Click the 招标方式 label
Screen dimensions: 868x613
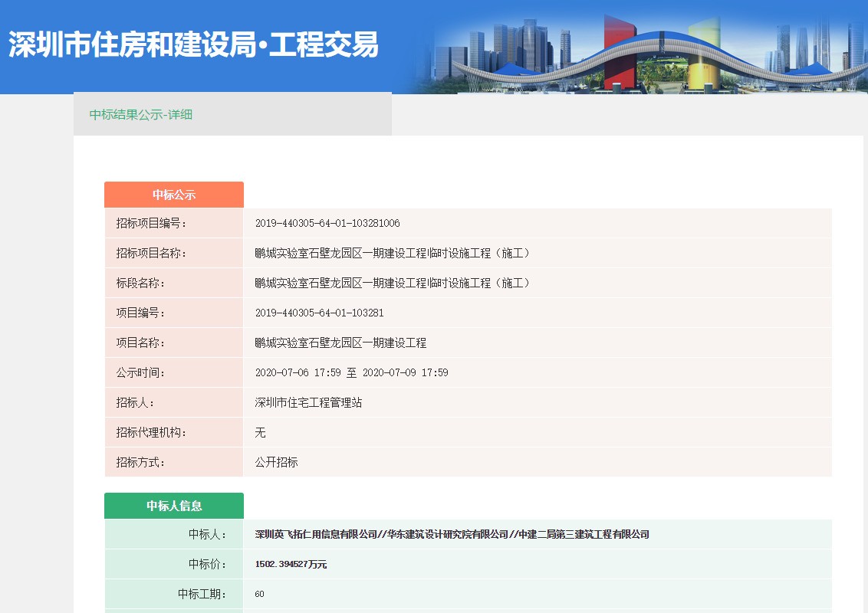pos(140,462)
